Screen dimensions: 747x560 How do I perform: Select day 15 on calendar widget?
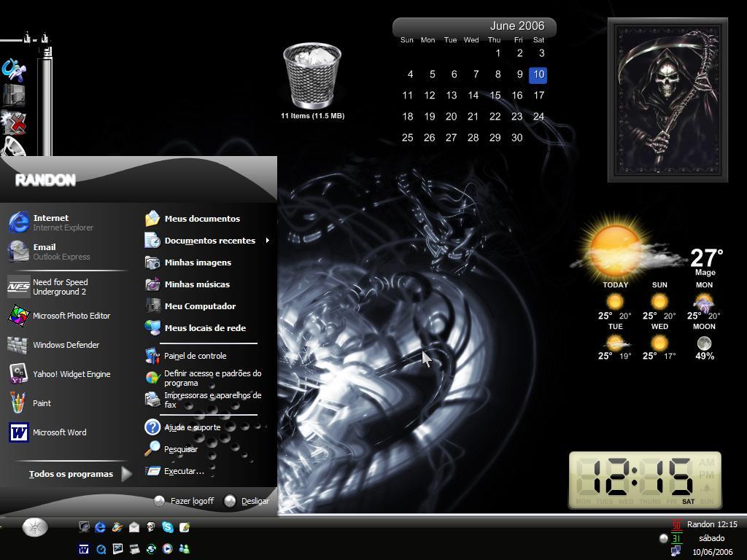point(495,96)
